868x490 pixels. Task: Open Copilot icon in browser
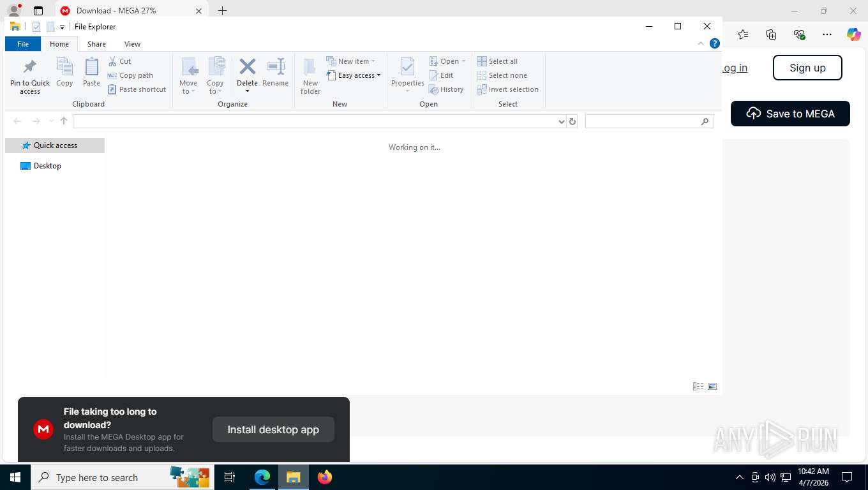pos(854,34)
